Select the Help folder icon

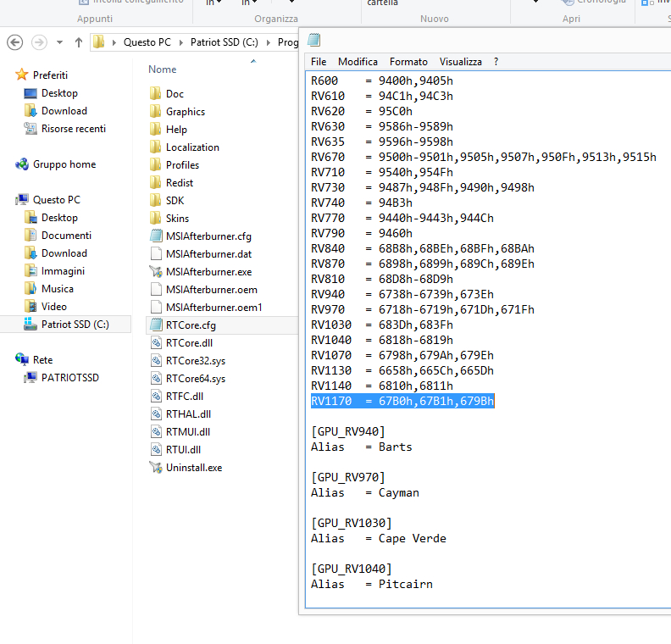[x=156, y=130]
